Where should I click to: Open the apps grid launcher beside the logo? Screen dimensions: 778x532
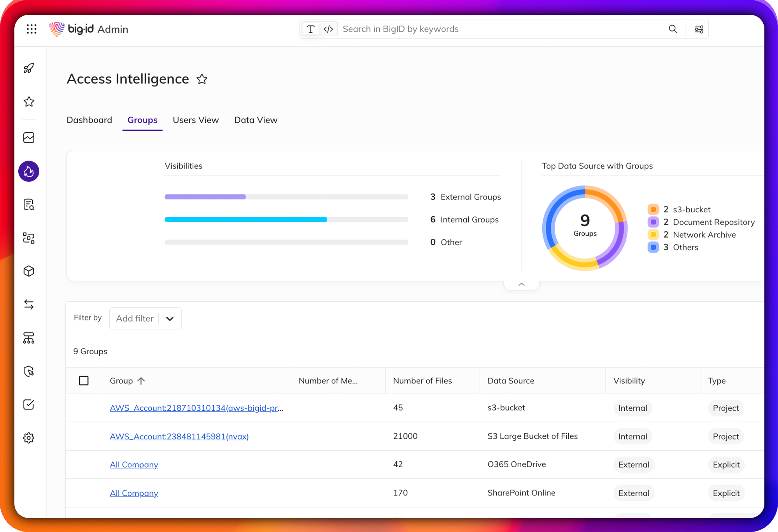[32, 29]
